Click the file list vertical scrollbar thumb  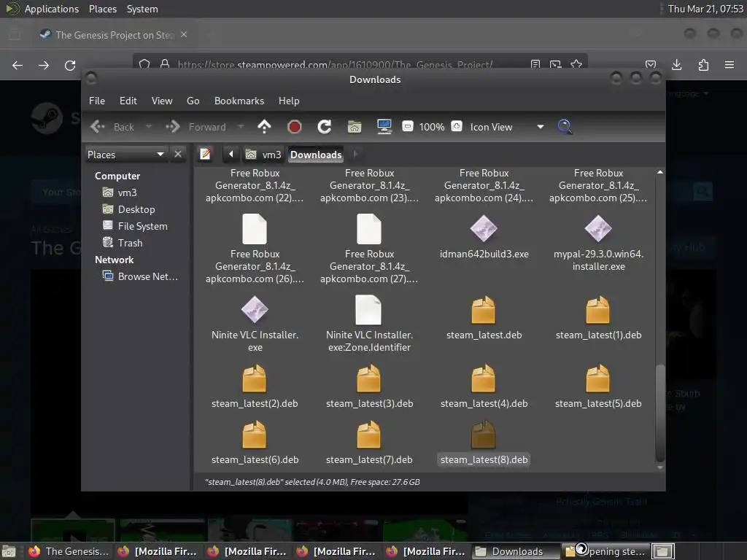tap(659, 413)
